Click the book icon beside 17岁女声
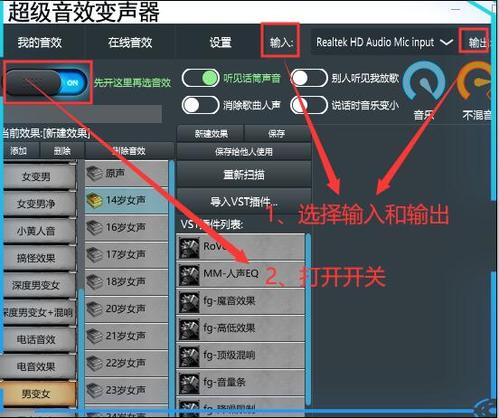The width and height of the screenshot is (499, 418). 94,255
